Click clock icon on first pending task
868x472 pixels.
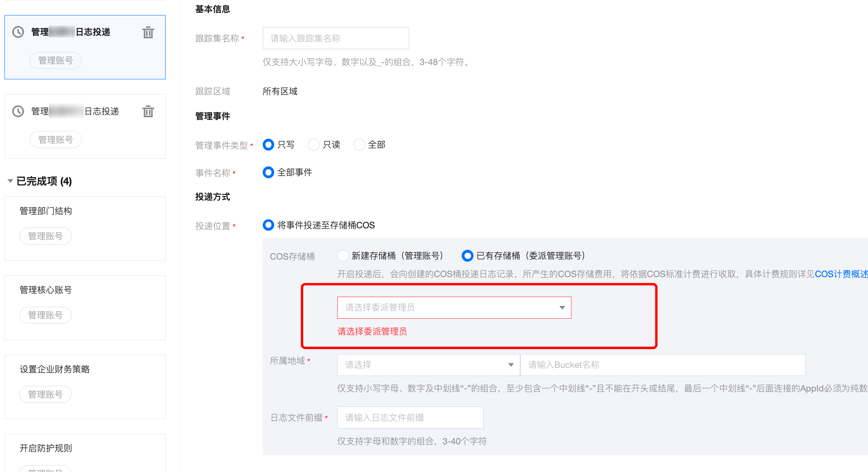(x=18, y=32)
